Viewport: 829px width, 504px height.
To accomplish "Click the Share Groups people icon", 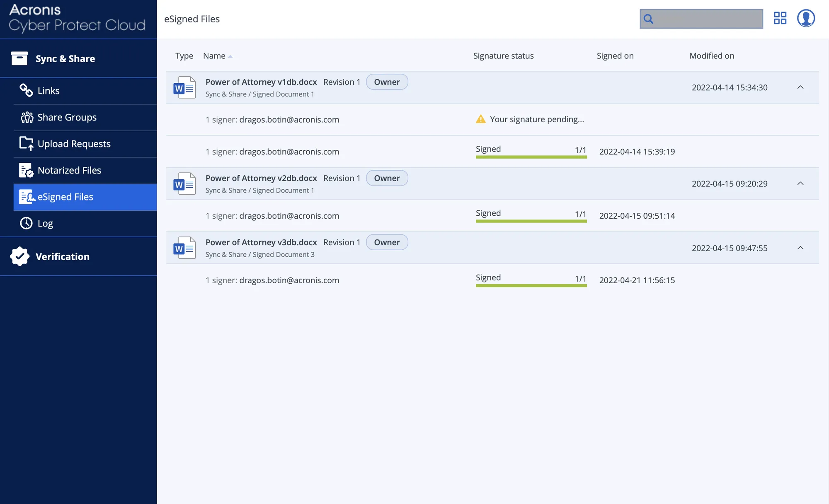I will pos(27,117).
